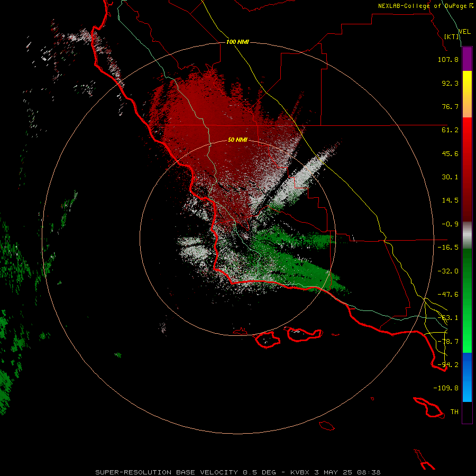Click the 100 NMI range ring label
Viewport: 476px width, 476px height.
tap(237, 42)
